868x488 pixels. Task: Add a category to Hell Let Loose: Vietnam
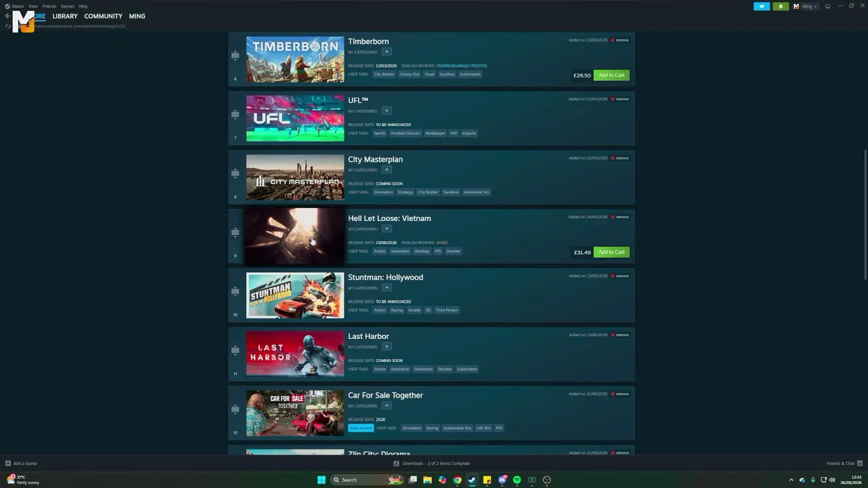(x=387, y=228)
